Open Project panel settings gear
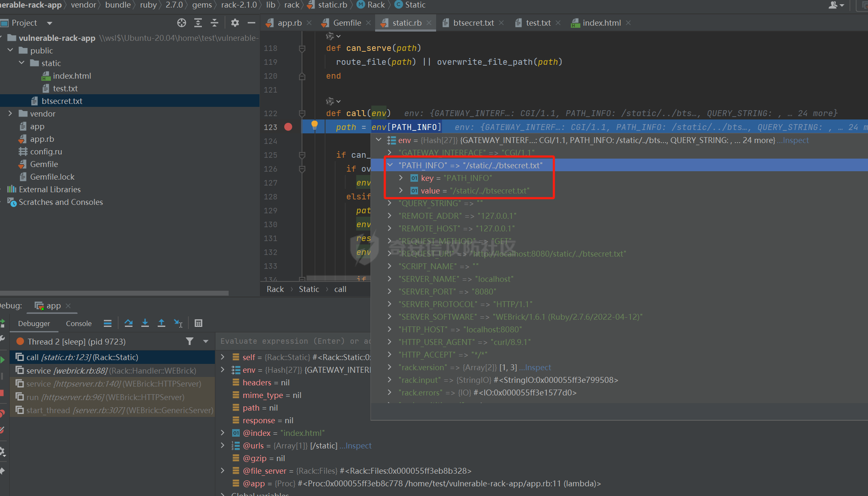 [x=235, y=23]
